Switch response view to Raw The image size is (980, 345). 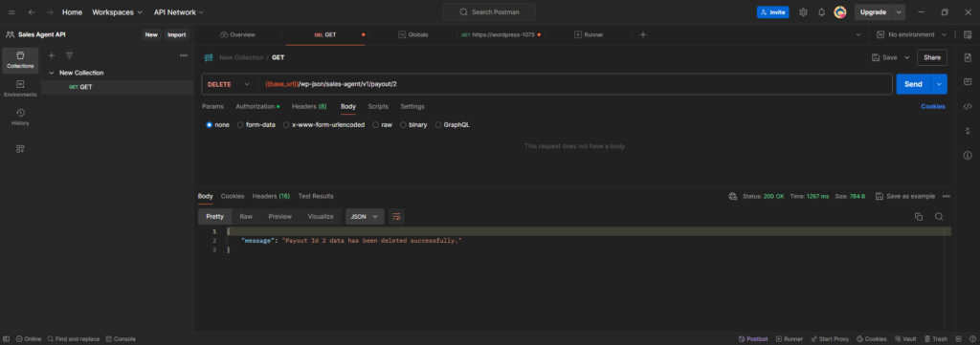(x=246, y=217)
